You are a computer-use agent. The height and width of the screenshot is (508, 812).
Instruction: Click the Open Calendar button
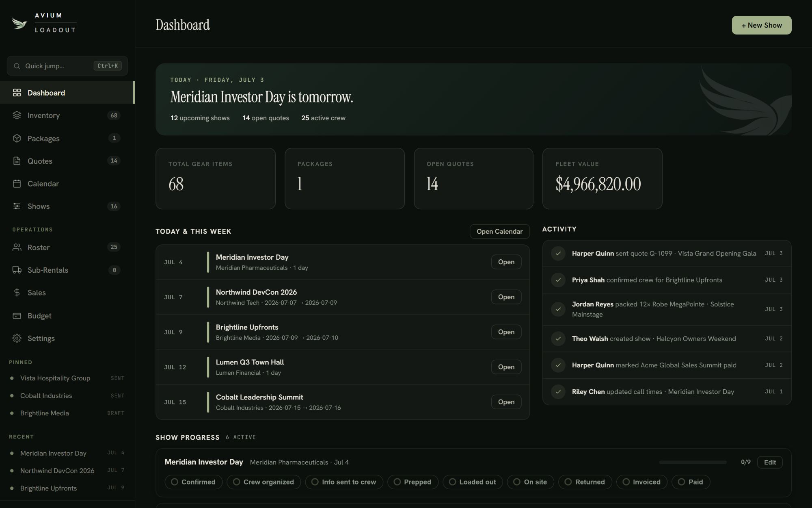click(x=499, y=231)
